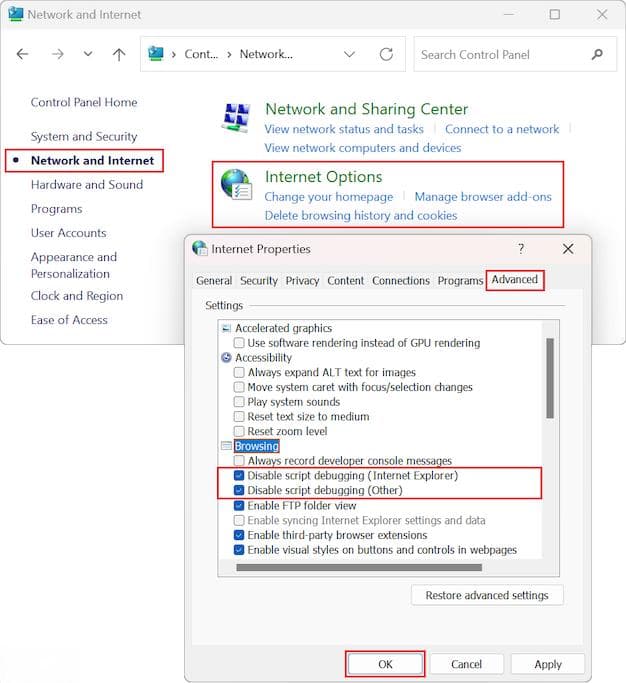Click the Network and Internet window title icon

point(16,14)
